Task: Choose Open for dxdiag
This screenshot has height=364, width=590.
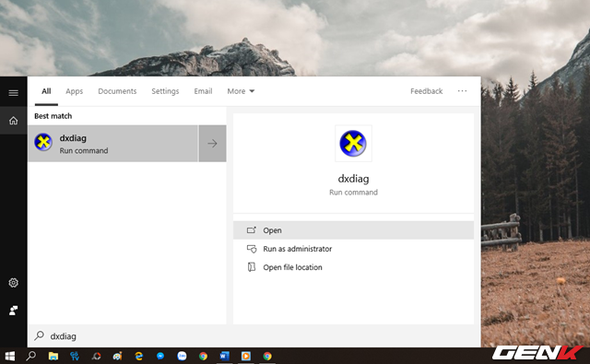Action: [x=353, y=230]
